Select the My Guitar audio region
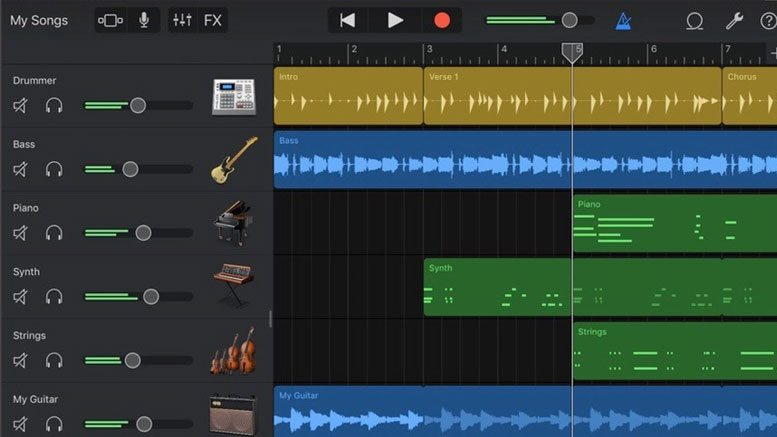The height and width of the screenshot is (437, 777). pyautogui.click(x=525, y=411)
